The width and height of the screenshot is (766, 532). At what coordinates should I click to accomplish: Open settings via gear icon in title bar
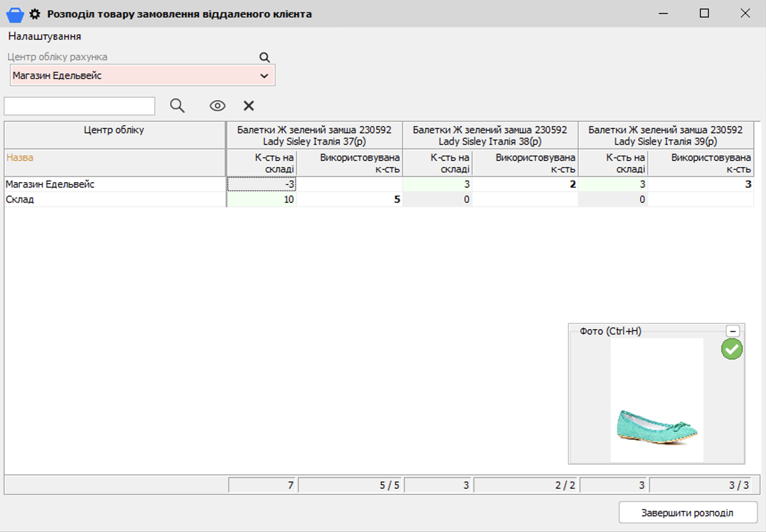click(35, 14)
